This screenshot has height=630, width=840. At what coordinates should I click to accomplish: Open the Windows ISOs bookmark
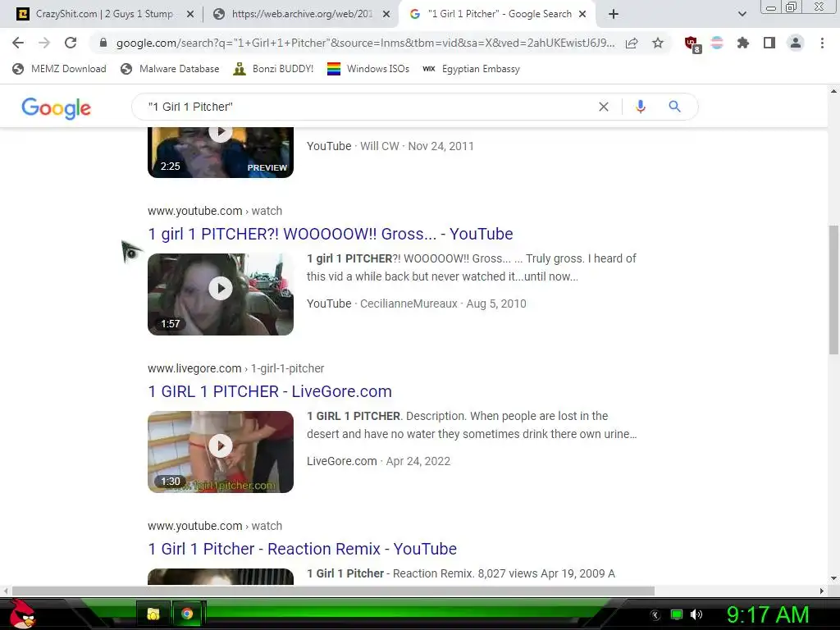coord(368,69)
